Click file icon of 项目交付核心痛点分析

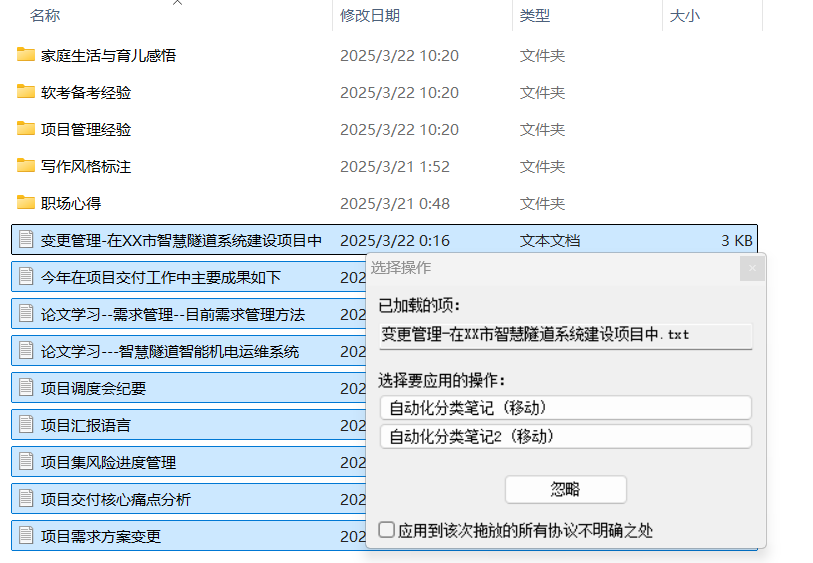coord(26,498)
